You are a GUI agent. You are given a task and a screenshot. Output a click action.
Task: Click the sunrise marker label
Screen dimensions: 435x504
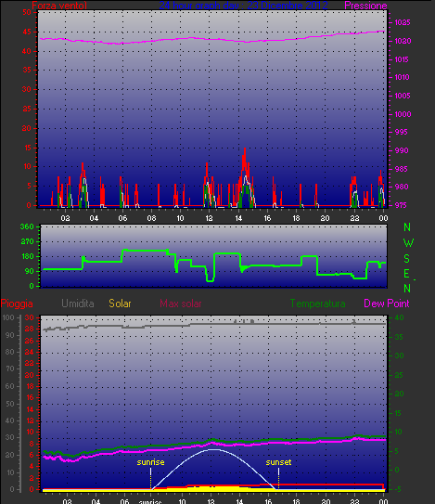point(150,462)
